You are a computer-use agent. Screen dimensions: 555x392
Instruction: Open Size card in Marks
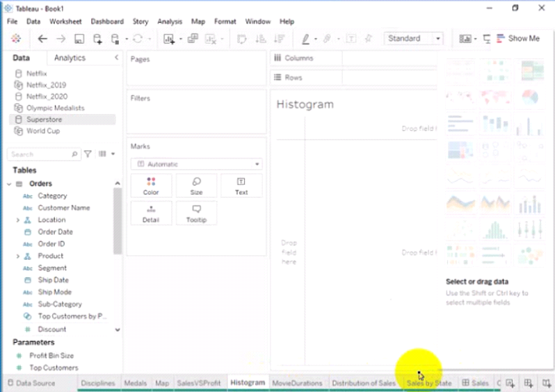click(x=196, y=186)
